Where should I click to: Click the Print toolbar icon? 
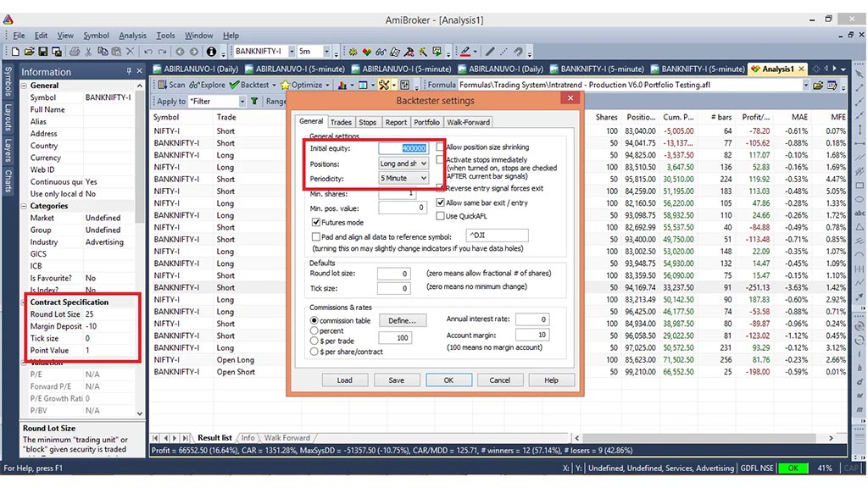(75, 52)
